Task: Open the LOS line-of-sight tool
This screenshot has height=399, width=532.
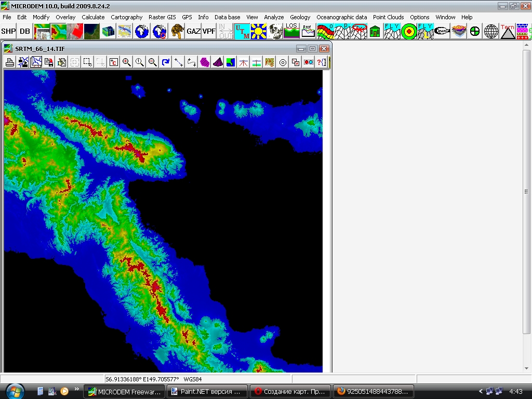Action: click(x=291, y=31)
